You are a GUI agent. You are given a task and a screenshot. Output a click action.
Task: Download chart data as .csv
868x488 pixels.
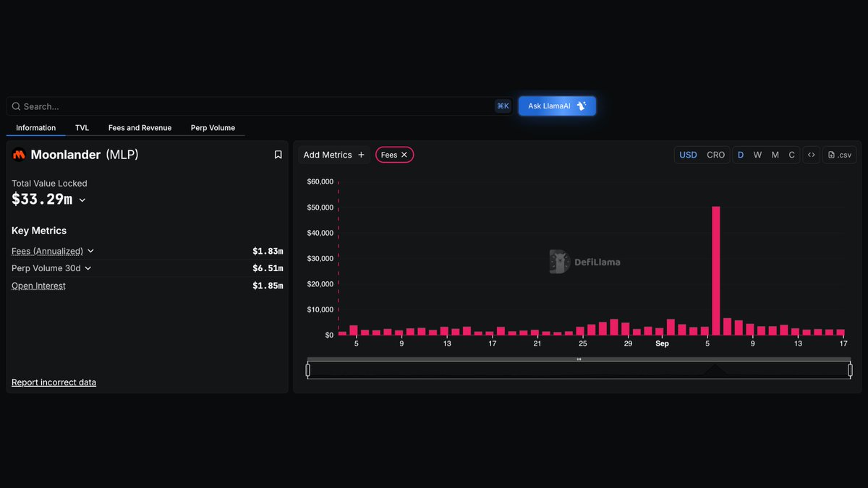(839, 155)
